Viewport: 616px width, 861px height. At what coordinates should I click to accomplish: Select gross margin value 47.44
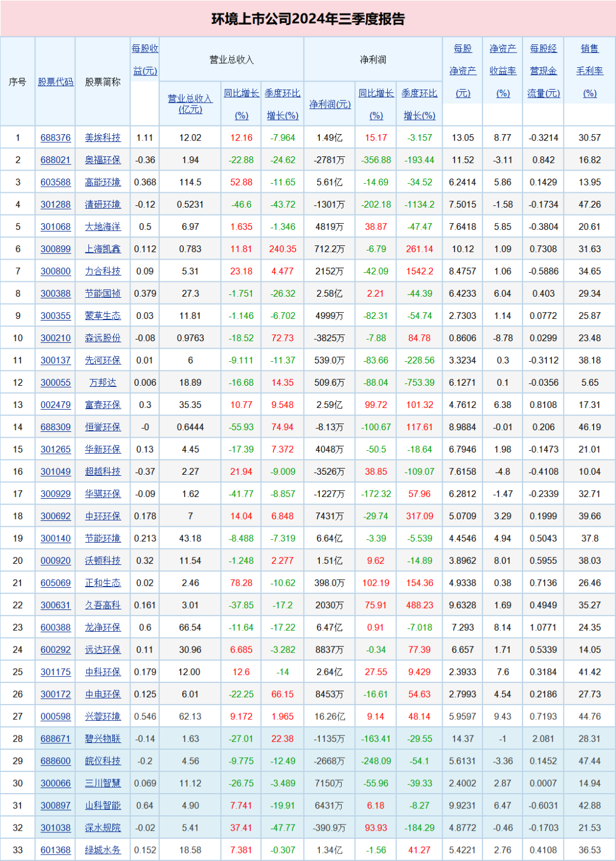pyautogui.click(x=590, y=761)
